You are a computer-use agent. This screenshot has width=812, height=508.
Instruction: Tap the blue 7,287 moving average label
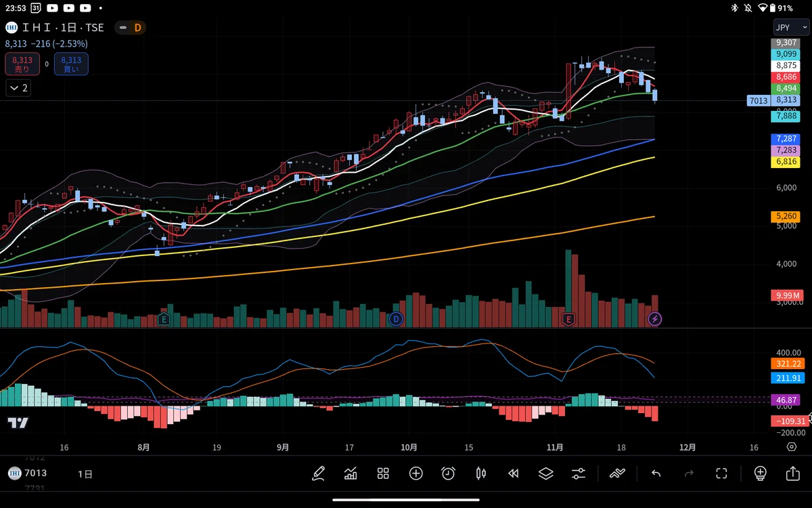point(786,138)
